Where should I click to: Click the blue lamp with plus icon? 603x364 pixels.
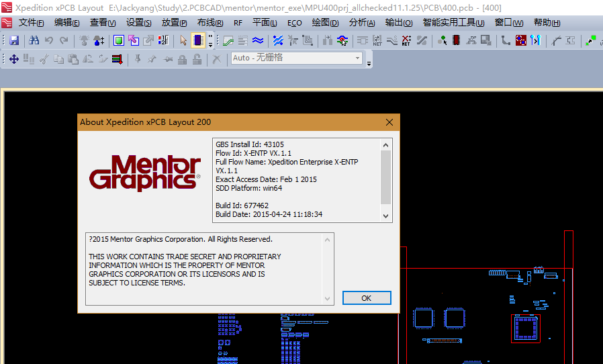pos(99,40)
